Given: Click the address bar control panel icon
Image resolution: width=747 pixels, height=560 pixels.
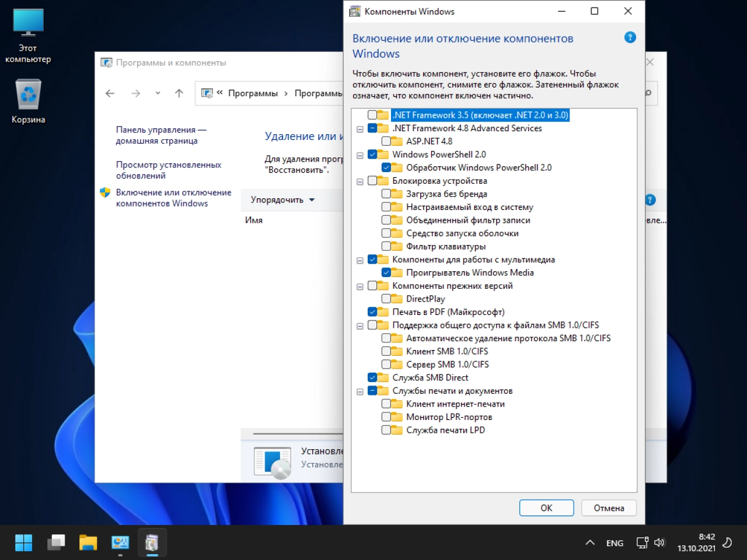Looking at the screenshot, I should tap(207, 93).
